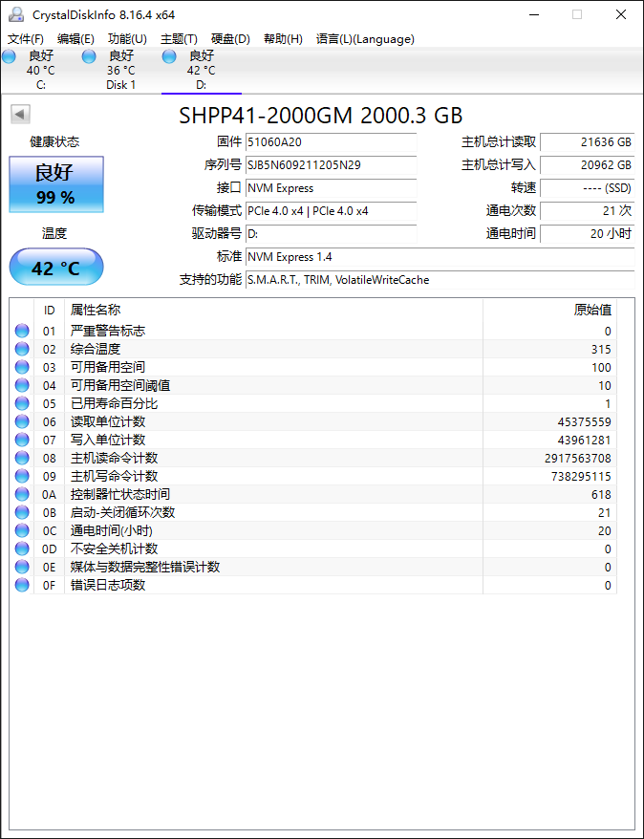Open the 帮助(H) menu

click(283, 39)
